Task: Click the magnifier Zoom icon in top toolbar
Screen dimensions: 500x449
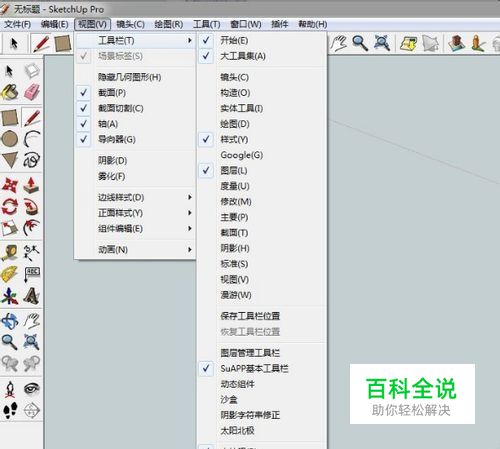Action: point(360,43)
